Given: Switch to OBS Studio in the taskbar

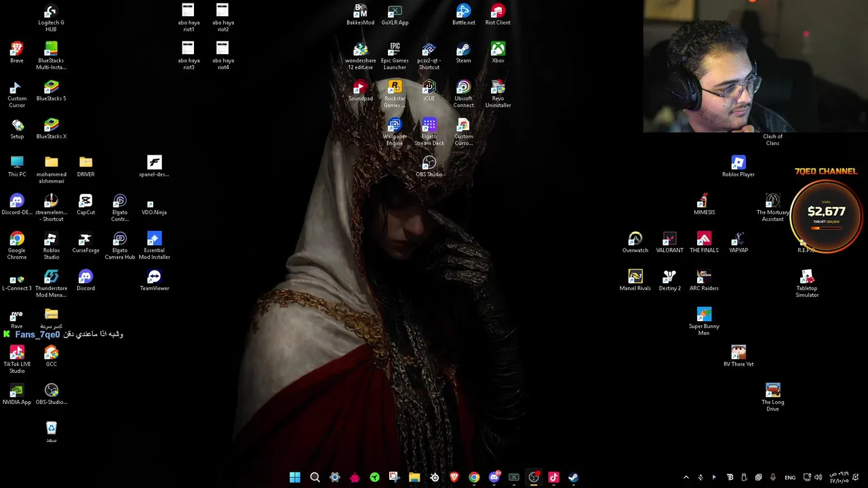Looking at the screenshot, I should 534,477.
